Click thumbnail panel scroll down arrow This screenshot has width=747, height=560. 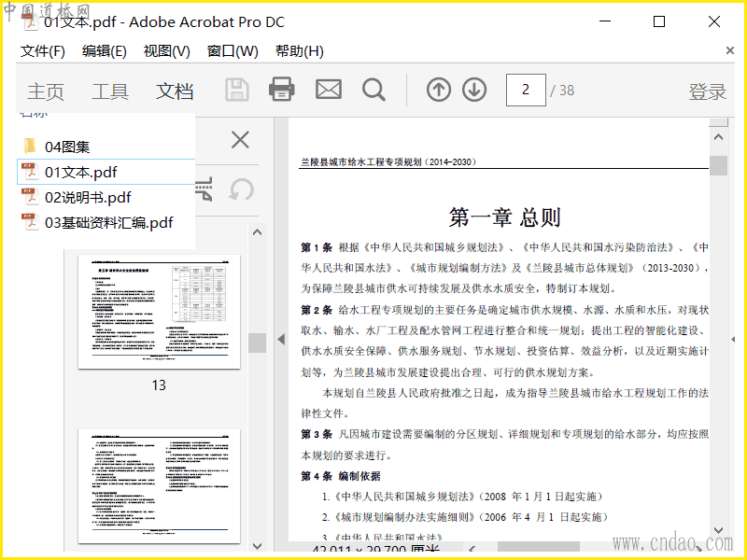258,546
